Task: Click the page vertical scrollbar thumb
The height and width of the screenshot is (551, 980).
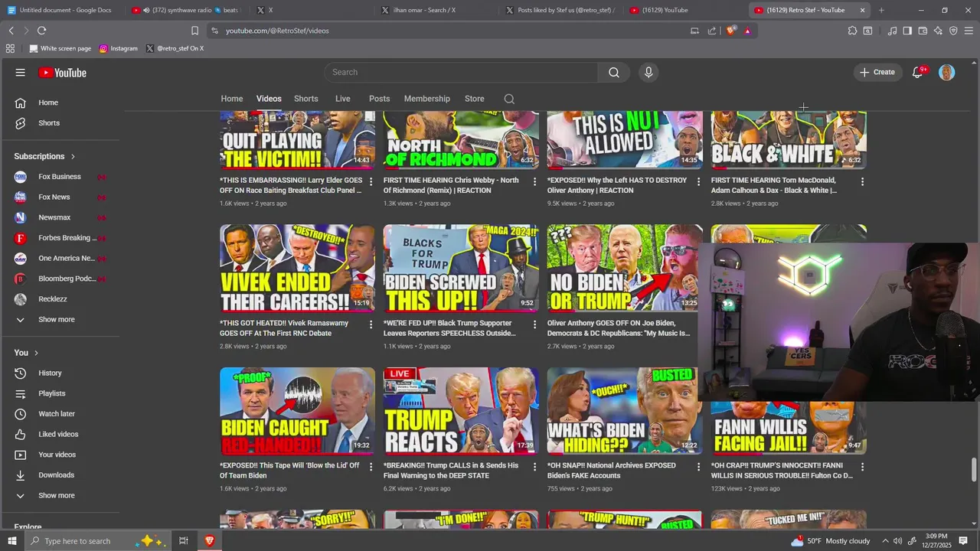Action: [x=974, y=469]
